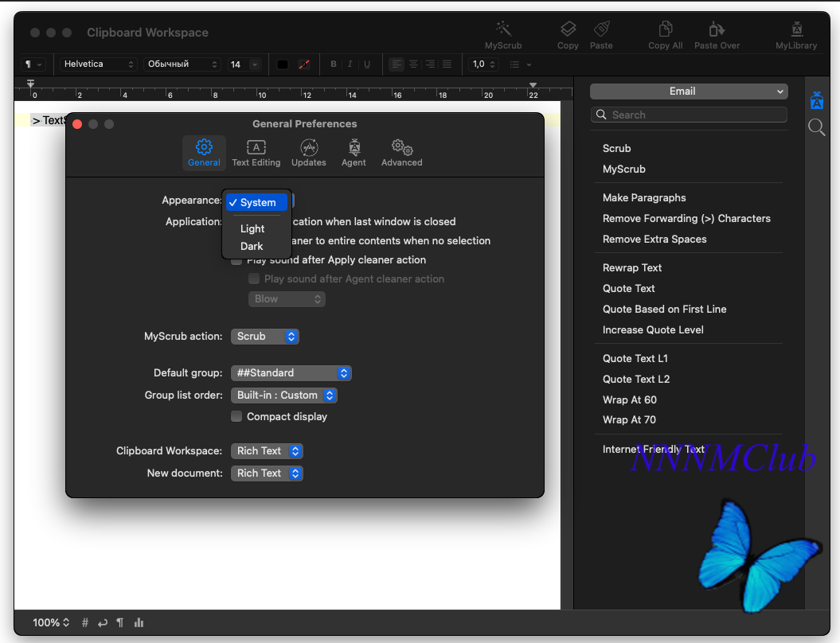Expand the Default group dropdown
This screenshot has width=840, height=643.
(x=291, y=373)
